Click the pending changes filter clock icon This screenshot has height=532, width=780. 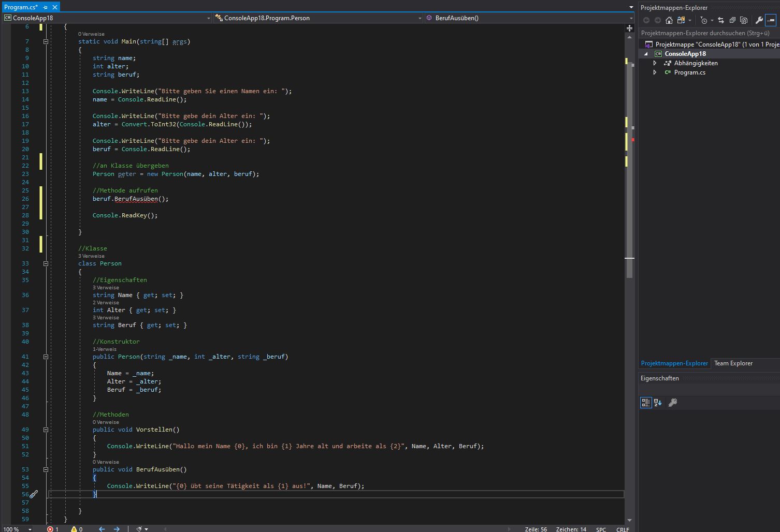703,20
